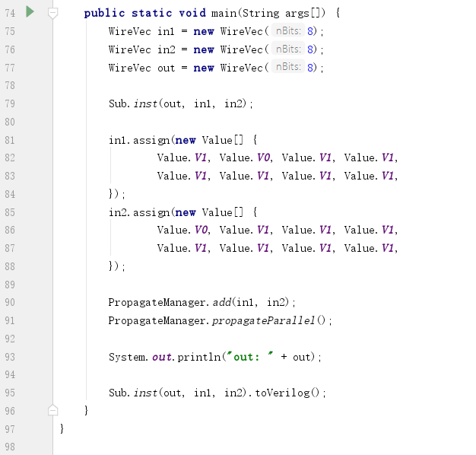Image resolution: width=476 pixels, height=455 pixels.
Task: Click 'in1.assign' call on line 81
Action: pyautogui.click(x=139, y=140)
